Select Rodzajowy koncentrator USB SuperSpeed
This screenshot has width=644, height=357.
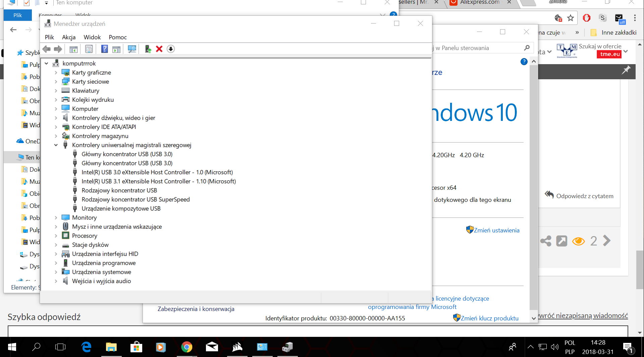coord(136,199)
